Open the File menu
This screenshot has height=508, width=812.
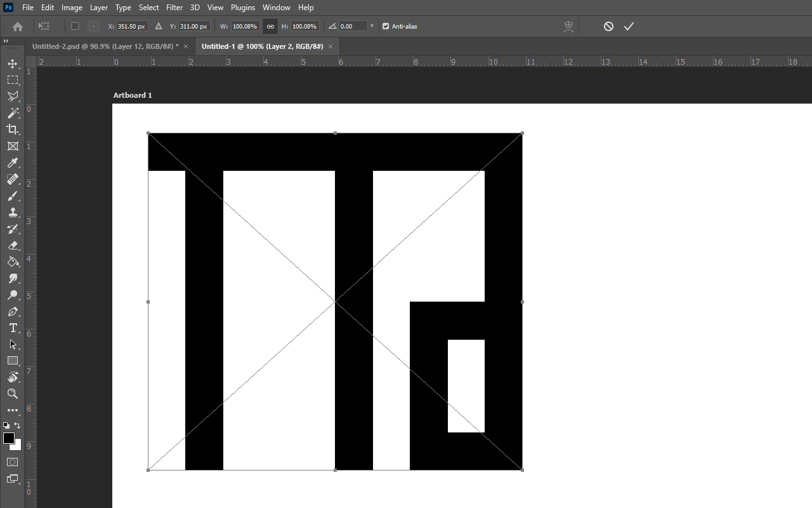[28, 8]
